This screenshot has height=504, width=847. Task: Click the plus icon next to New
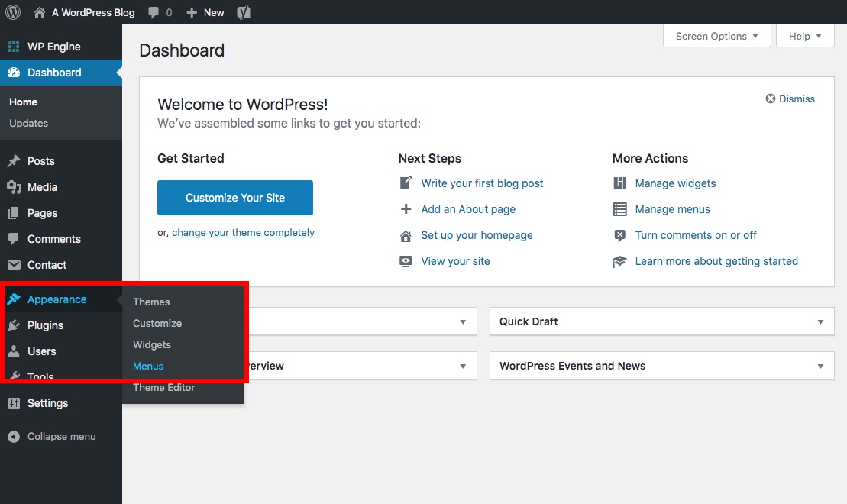[192, 12]
